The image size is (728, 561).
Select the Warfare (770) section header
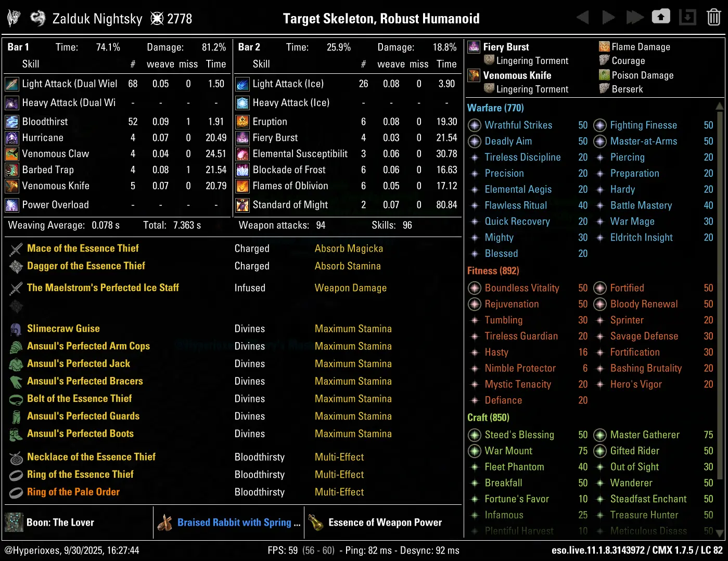coord(495,108)
